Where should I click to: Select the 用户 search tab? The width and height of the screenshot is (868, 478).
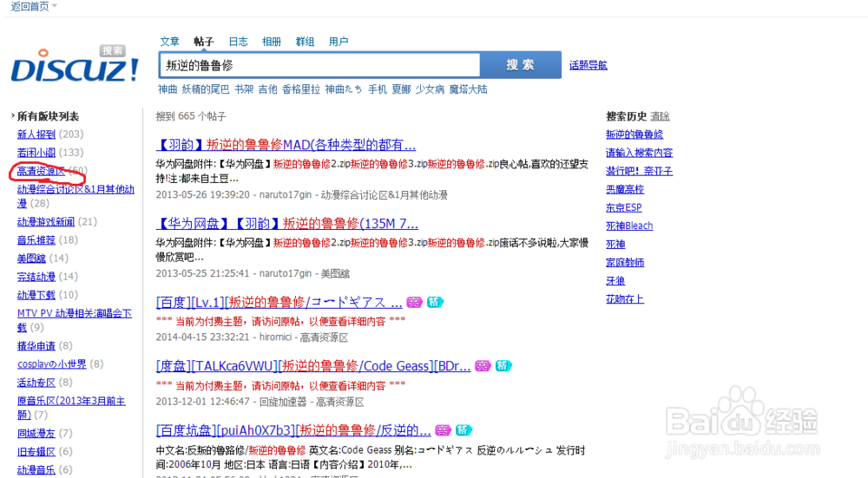pyautogui.click(x=339, y=42)
